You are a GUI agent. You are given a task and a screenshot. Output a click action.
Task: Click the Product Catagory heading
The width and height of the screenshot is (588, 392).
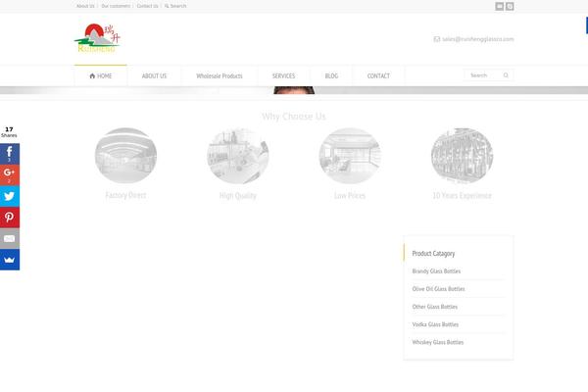point(433,254)
